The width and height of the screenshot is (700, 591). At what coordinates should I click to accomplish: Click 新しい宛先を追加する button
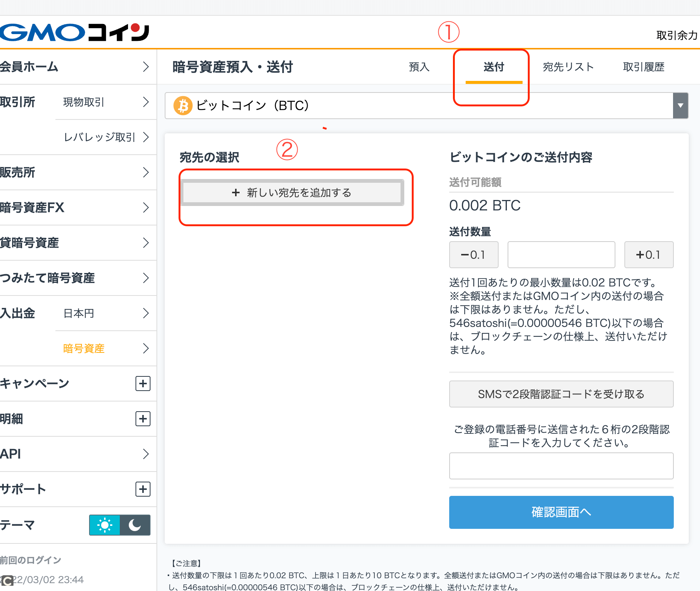292,193
